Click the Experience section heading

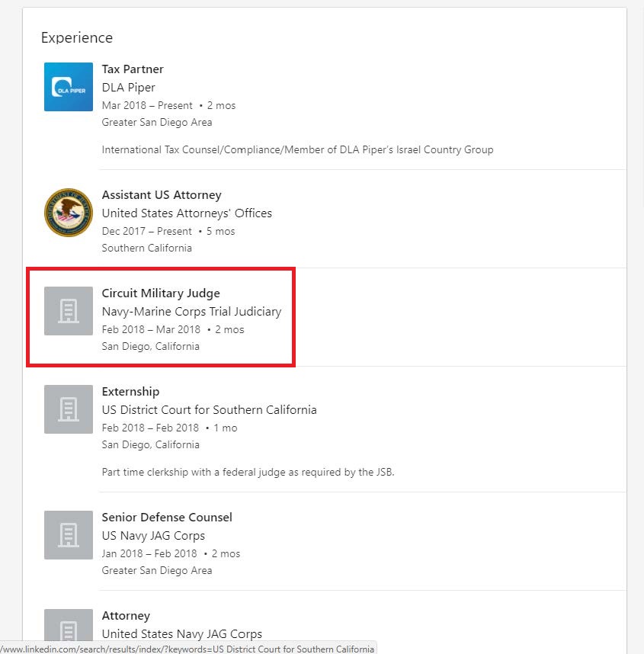[77, 38]
